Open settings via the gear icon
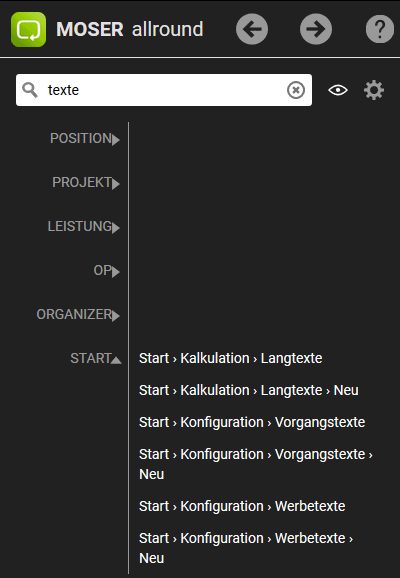This screenshot has width=400, height=578. tap(374, 90)
